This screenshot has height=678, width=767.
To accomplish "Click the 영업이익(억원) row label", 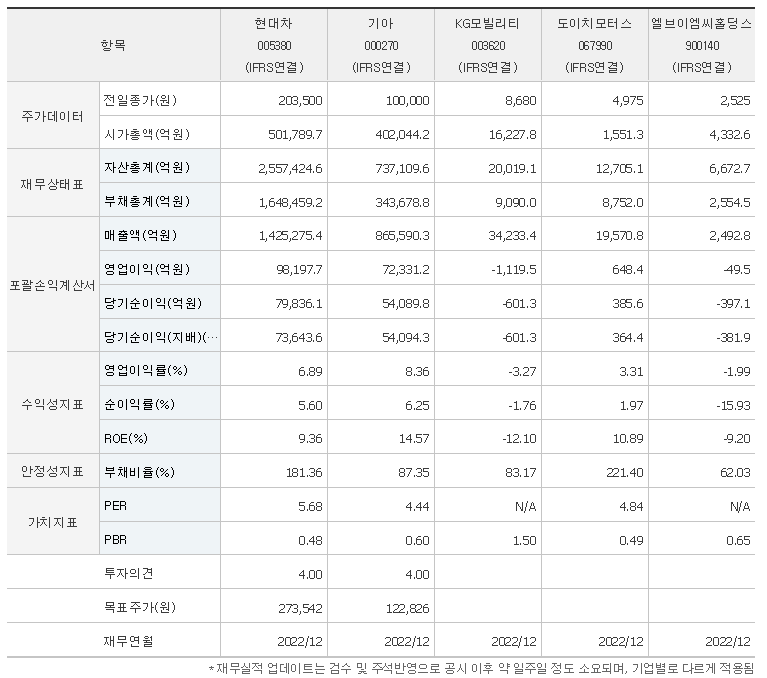I will (146, 269).
